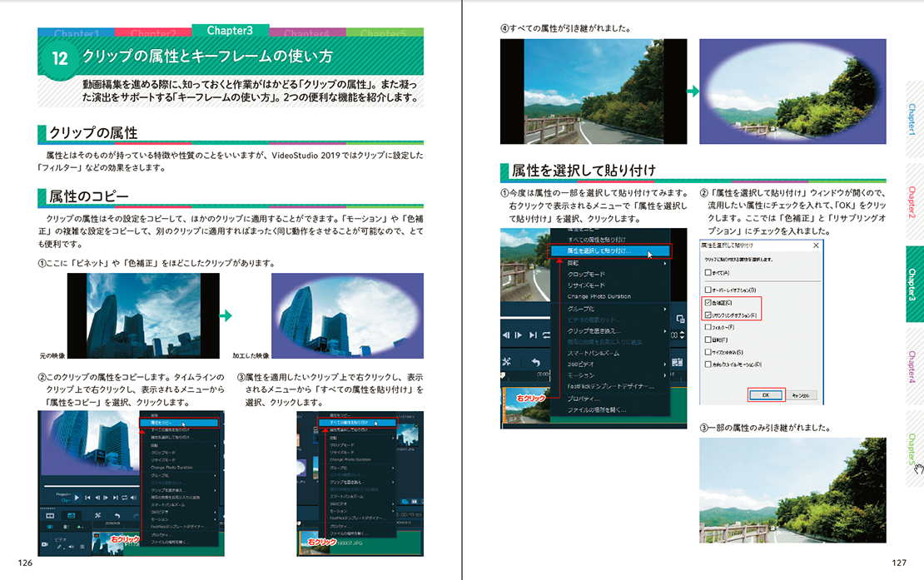The width and height of the screenshot is (924, 580).
Task: Uncheck the 色補正(C) checkbox
Action: tap(708, 303)
